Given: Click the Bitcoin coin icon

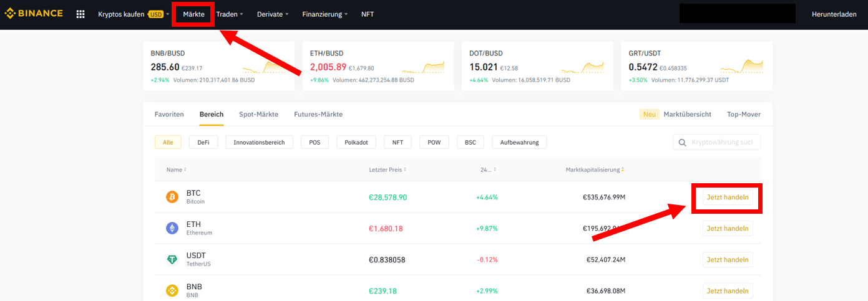Looking at the screenshot, I should coord(172,197).
